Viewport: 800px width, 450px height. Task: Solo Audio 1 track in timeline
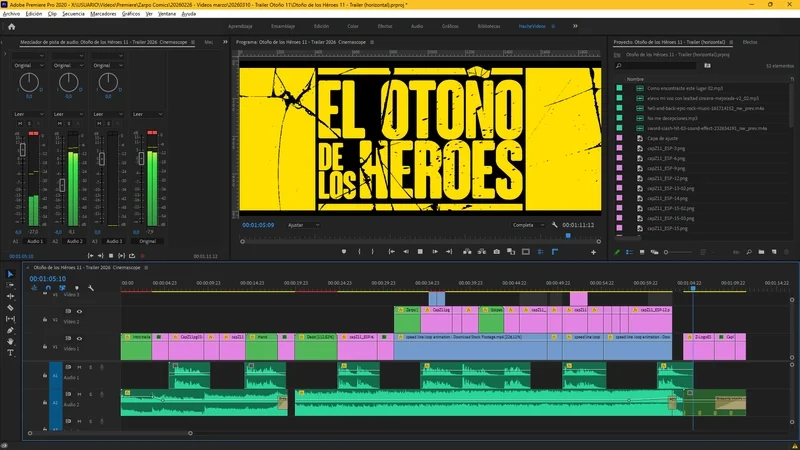(x=91, y=367)
